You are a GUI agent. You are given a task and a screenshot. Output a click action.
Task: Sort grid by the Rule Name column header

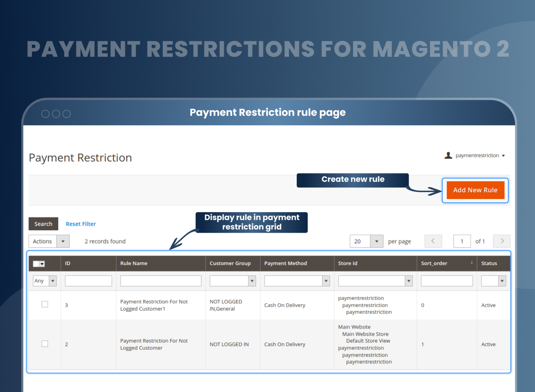tap(134, 263)
